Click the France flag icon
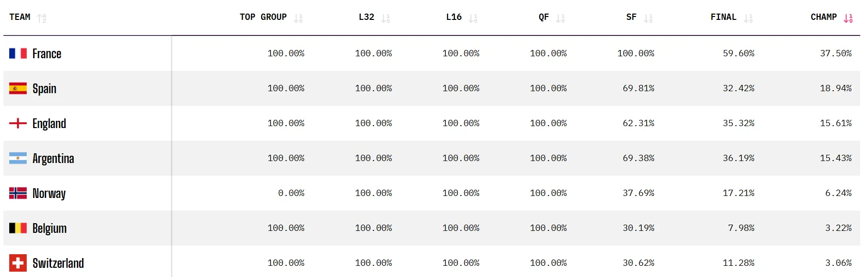Viewport: 868px width, 277px height. point(18,53)
